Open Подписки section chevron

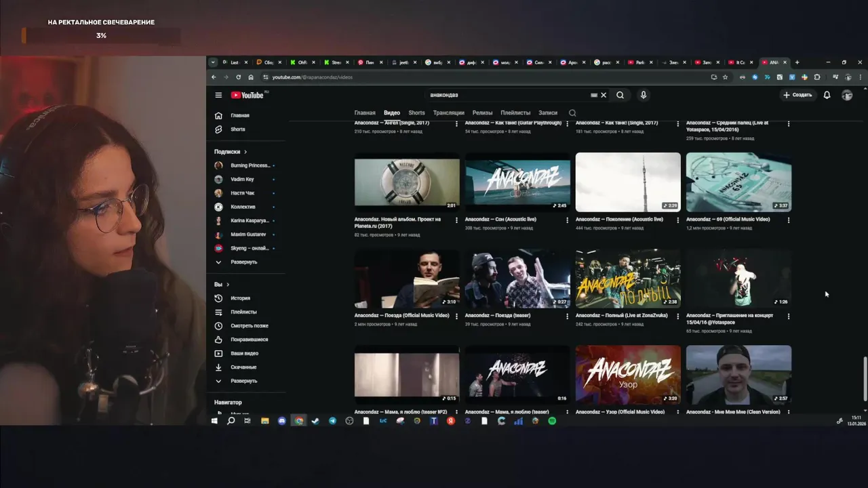245,152
